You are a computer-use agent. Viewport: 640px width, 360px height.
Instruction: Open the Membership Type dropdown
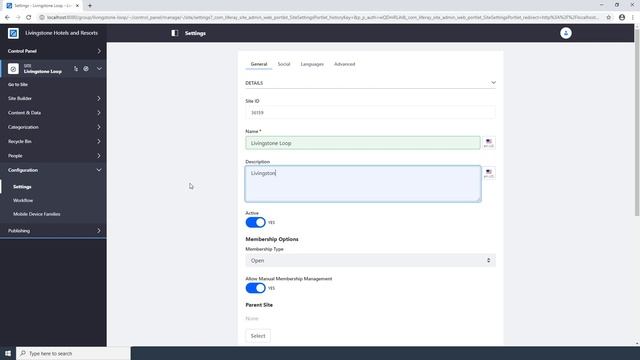pyautogui.click(x=371, y=260)
